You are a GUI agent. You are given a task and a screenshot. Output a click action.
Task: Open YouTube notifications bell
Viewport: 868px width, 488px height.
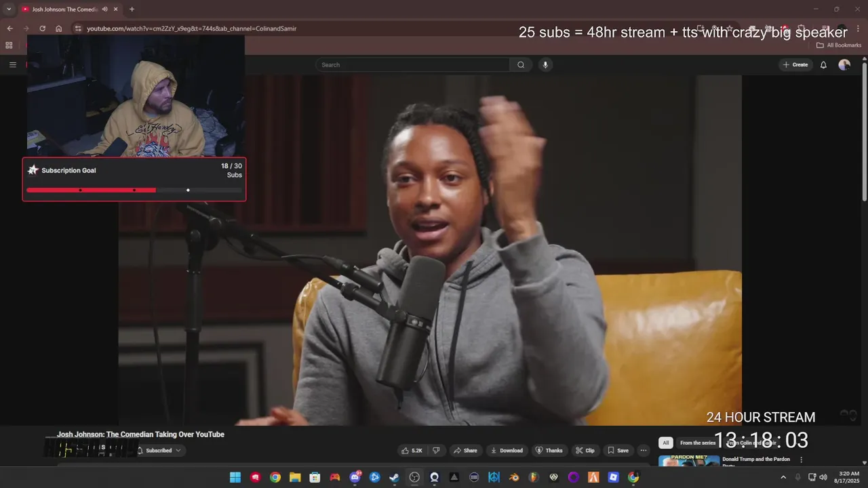tap(823, 65)
